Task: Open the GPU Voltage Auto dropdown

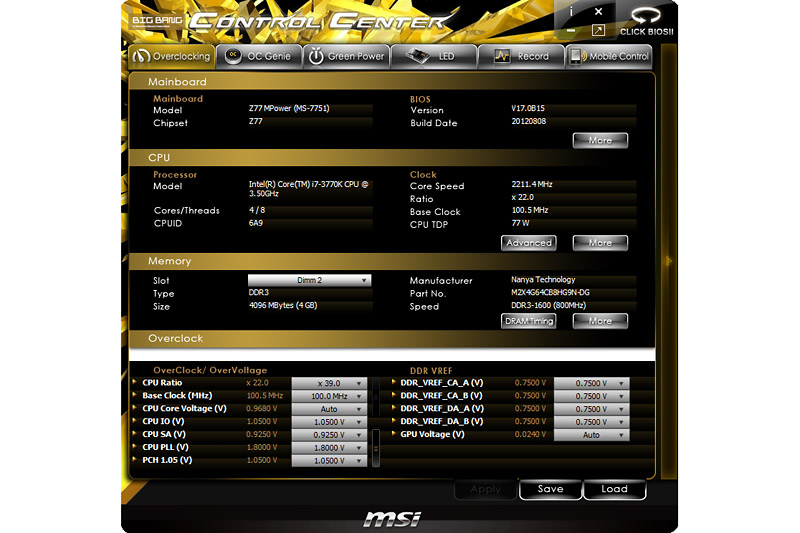Action: 591,435
